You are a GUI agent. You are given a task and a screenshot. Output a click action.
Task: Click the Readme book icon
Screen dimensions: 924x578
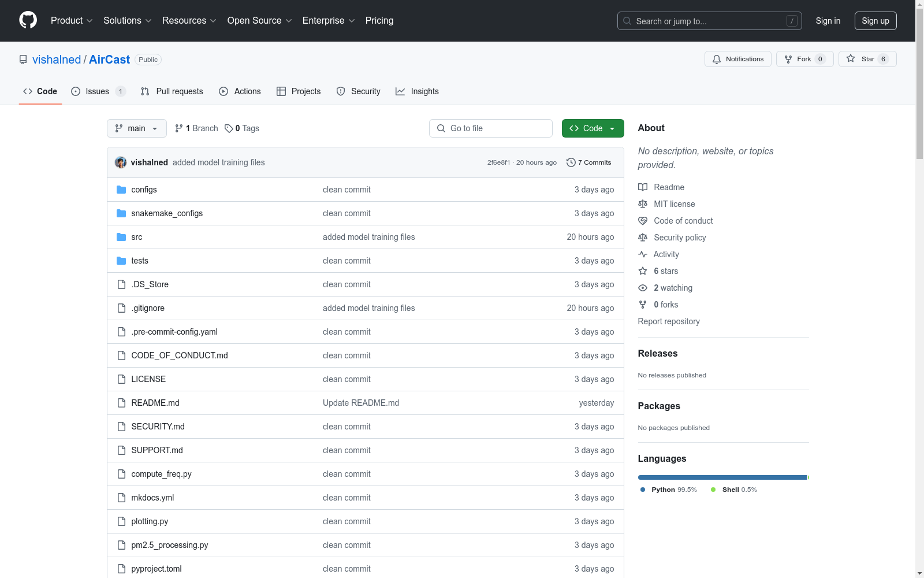pos(643,187)
